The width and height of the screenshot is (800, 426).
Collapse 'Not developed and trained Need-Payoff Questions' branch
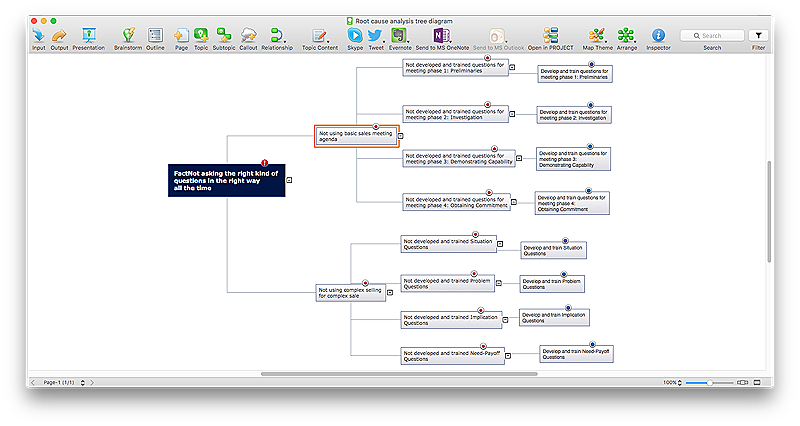tap(508, 356)
